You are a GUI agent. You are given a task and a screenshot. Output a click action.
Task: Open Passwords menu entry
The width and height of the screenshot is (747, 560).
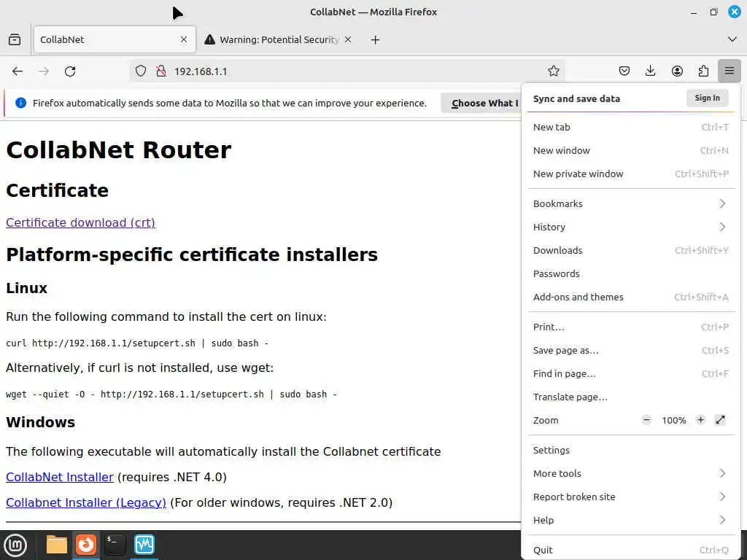pyautogui.click(x=631, y=274)
